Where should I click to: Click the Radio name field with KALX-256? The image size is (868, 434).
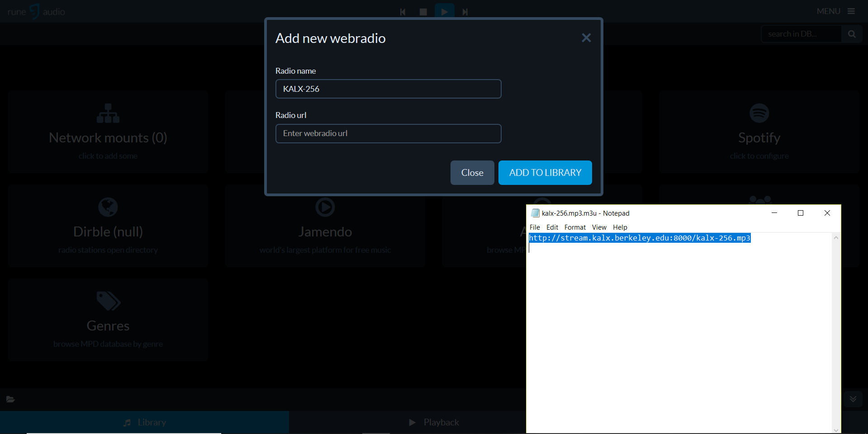click(x=388, y=89)
